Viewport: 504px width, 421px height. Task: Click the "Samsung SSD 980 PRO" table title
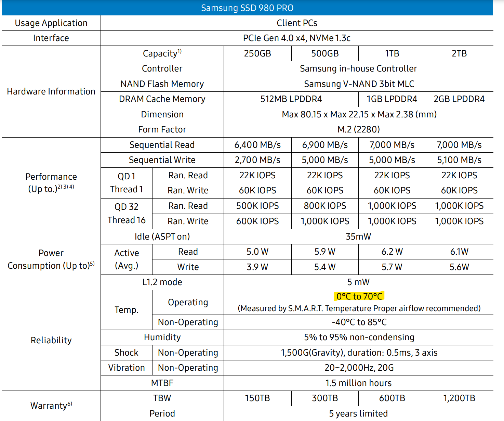pyautogui.click(x=247, y=8)
